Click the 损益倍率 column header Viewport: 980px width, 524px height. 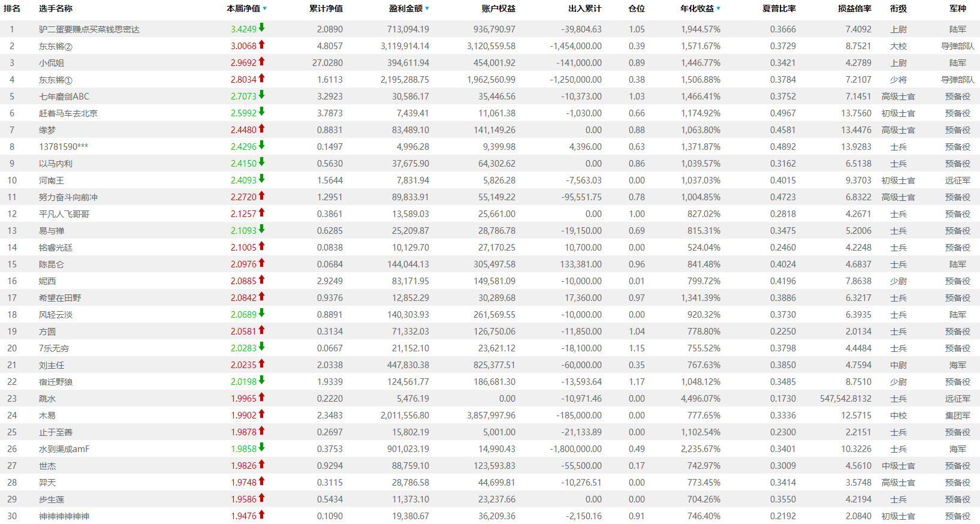point(855,8)
